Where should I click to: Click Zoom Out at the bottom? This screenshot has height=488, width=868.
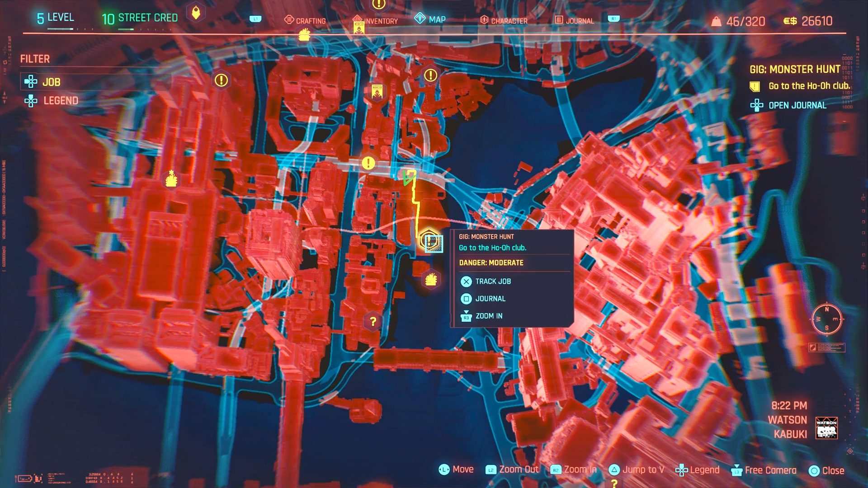pos(512,470)
